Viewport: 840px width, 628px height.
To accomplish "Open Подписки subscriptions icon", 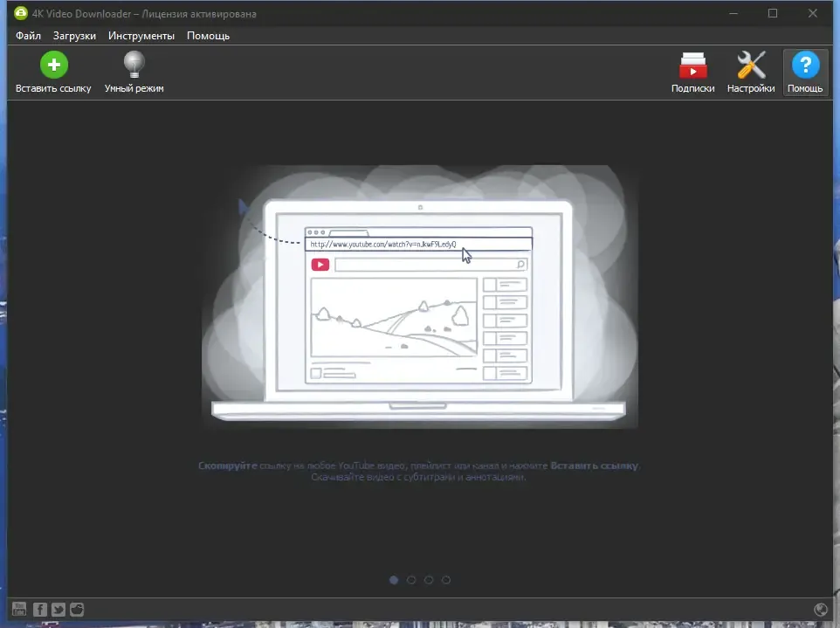I will pyautogui.click(x=692, y=66).
